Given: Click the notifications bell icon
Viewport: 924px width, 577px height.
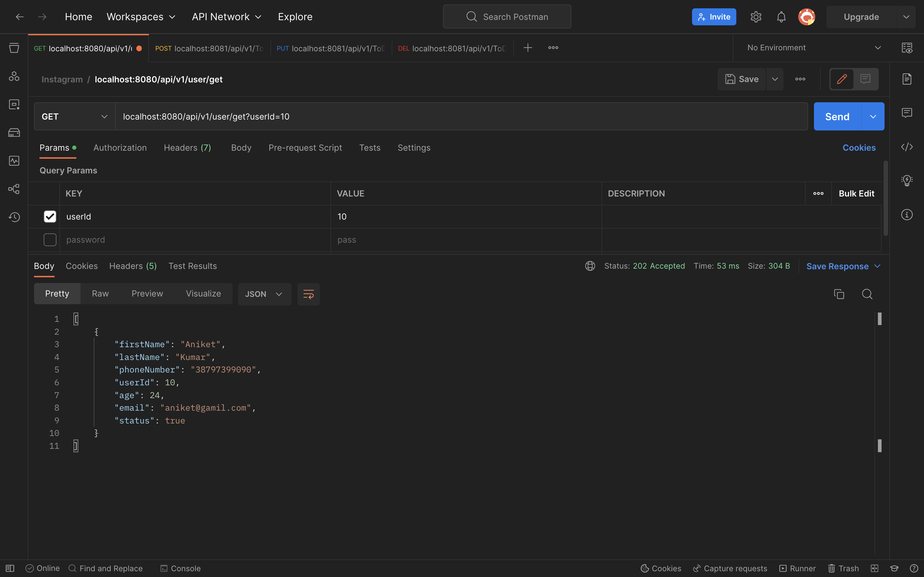Looking at the screenshot, I should (x=781, y=17).
